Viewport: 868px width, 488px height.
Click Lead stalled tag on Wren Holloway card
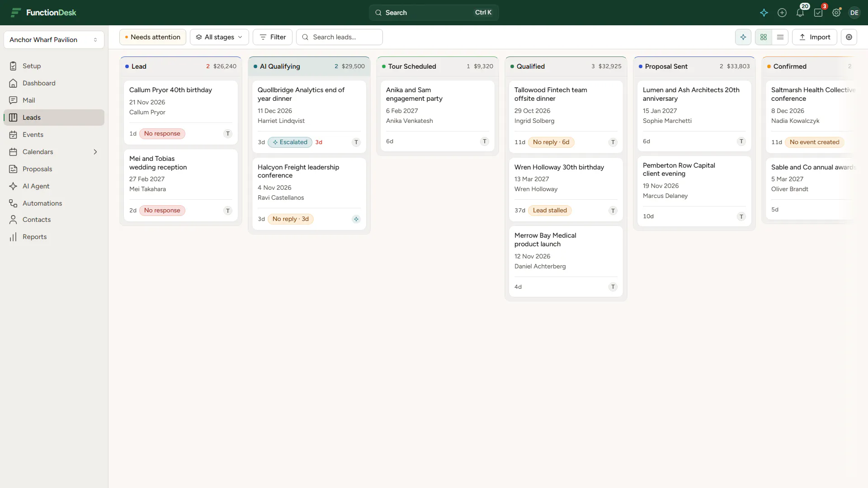(550, 211)
